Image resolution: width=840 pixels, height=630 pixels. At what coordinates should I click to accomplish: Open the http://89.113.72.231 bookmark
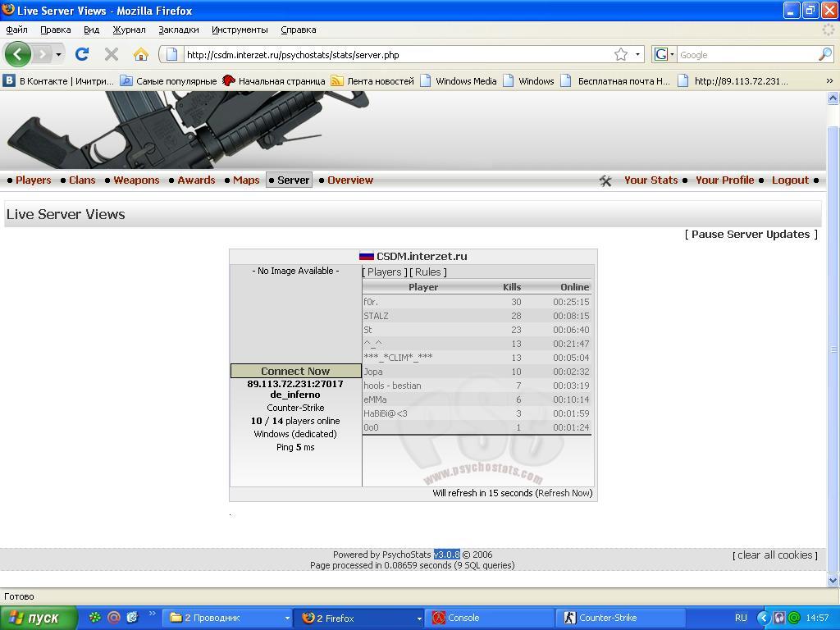point(733,81)
